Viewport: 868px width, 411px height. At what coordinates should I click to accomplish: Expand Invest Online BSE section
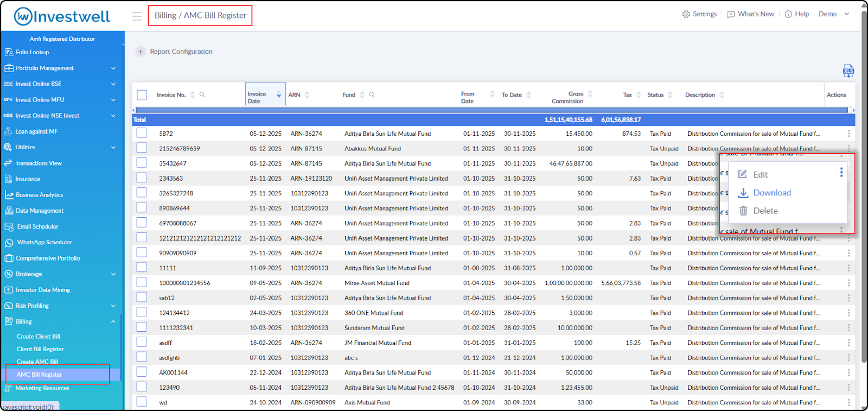pos(113,84)
